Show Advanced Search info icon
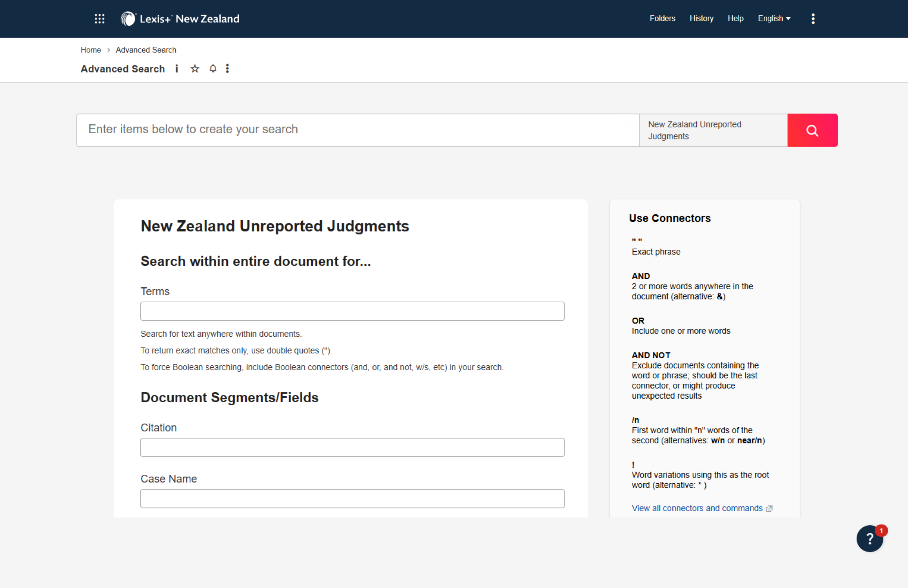The image size is (908, 588). click(x=177, y=69)
